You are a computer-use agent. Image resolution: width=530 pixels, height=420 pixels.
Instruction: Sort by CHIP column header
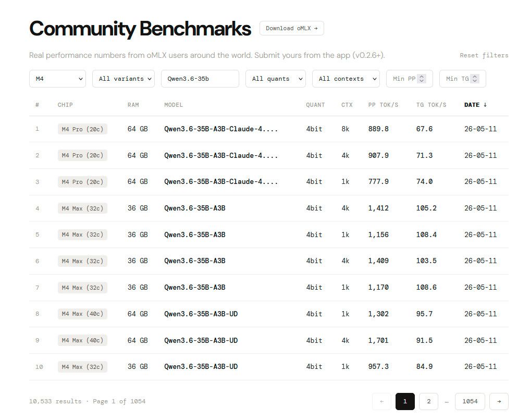65,105
